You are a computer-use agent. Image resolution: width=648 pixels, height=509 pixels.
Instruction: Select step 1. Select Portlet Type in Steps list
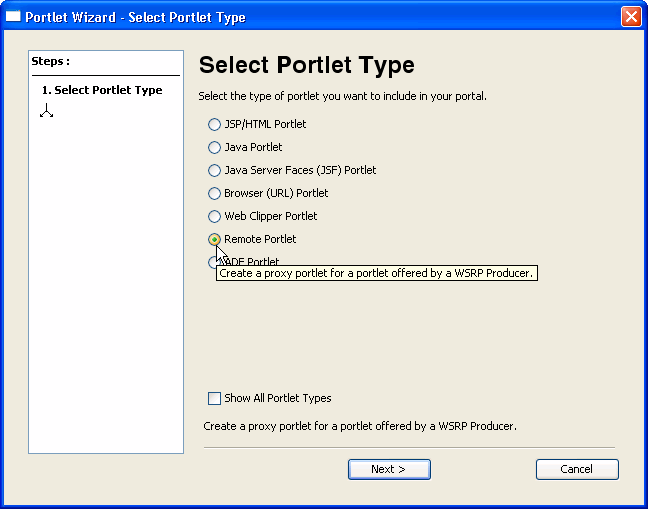coord(102,90)
